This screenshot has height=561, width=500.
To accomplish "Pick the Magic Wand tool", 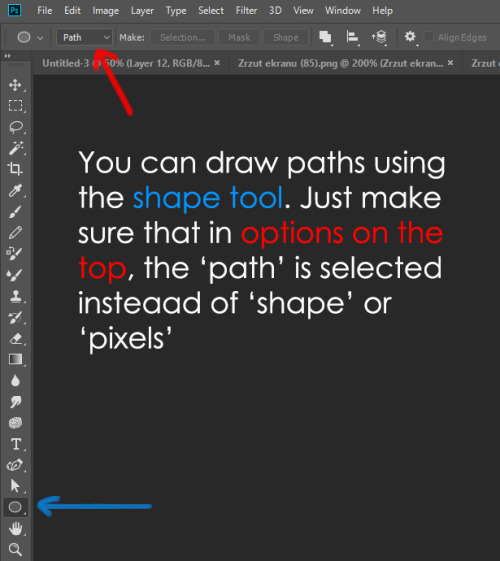I will (15, 148).
